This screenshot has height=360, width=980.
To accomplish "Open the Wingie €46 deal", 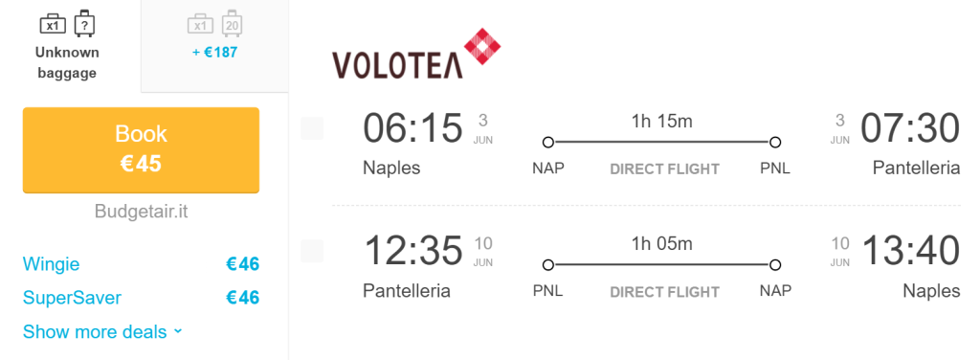I will [x=142, y=264].
